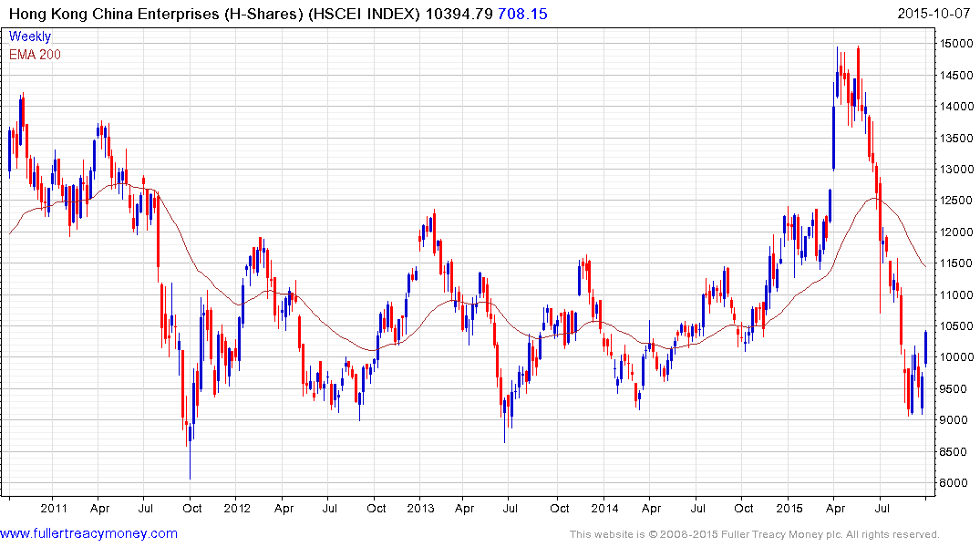The image size is (980, 547).
Task: Click the 15000 price axis label
Action: pos(957,44)
